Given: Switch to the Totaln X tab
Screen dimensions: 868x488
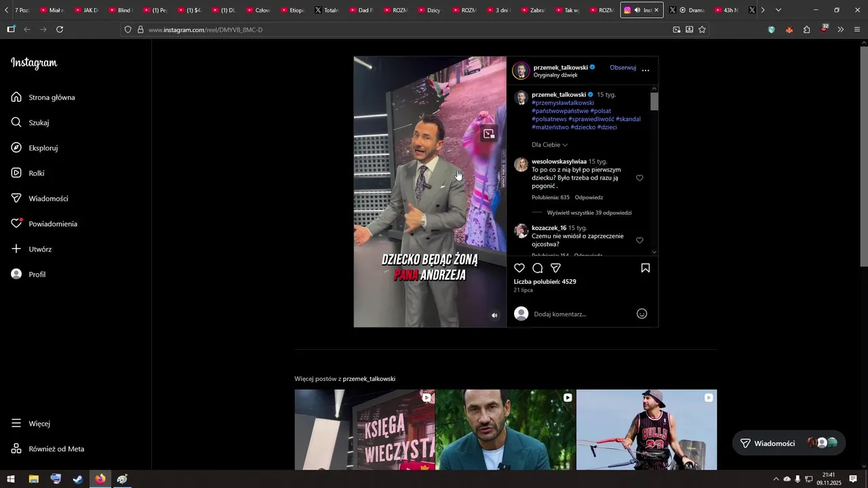Looking at the screenshot, I should tap(327, 10).
